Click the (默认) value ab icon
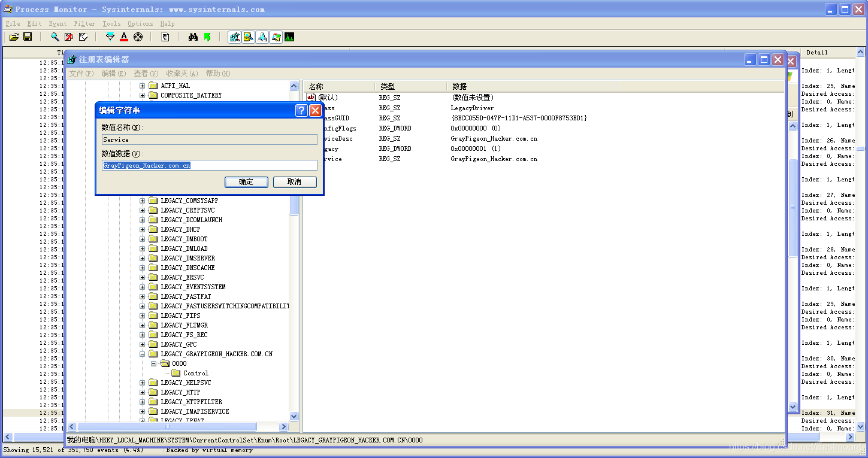This screenshot has height=458, width=868. pyautogui.click(x=311, y=97)
